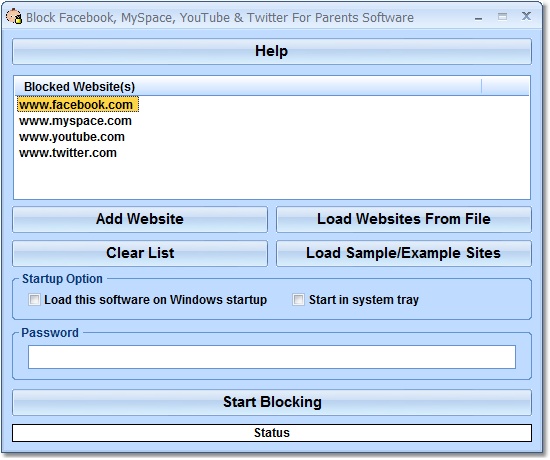Select www.youtube.com entry
This screenshot has width=550, height=460.
(72, 137)
